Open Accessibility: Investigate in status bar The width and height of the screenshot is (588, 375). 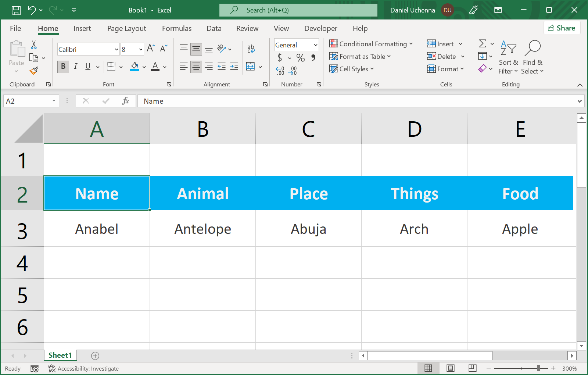[x=83, y=368]
